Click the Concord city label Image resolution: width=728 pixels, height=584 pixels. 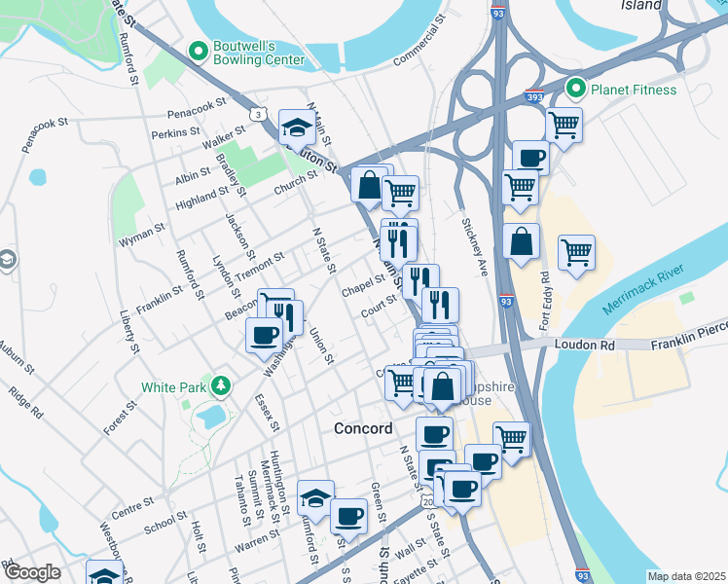coord(363,428)
